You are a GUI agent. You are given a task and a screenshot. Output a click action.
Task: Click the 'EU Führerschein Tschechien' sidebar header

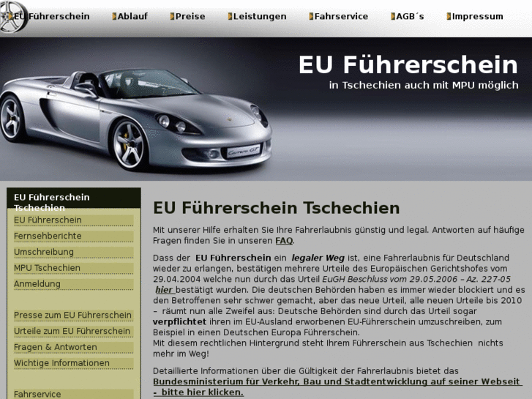pyautogui.click(x=74, y=198)
